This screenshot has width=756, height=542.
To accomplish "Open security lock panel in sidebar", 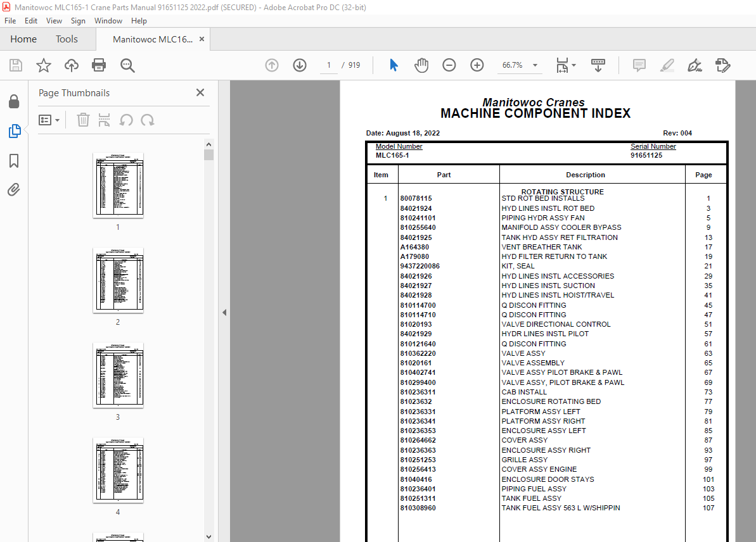I will tap(14, 101).
